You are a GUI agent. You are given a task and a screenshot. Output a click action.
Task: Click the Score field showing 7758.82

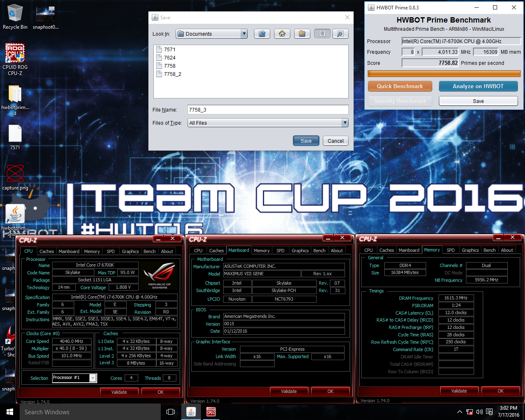pyautogui.click(x=430, y=63)
